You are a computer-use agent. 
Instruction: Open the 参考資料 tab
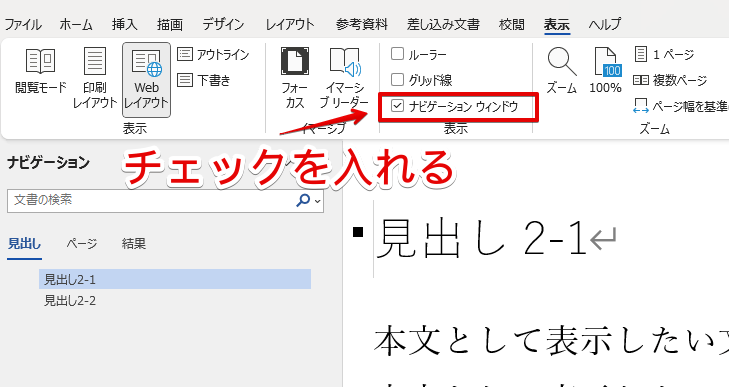point(362,24)
